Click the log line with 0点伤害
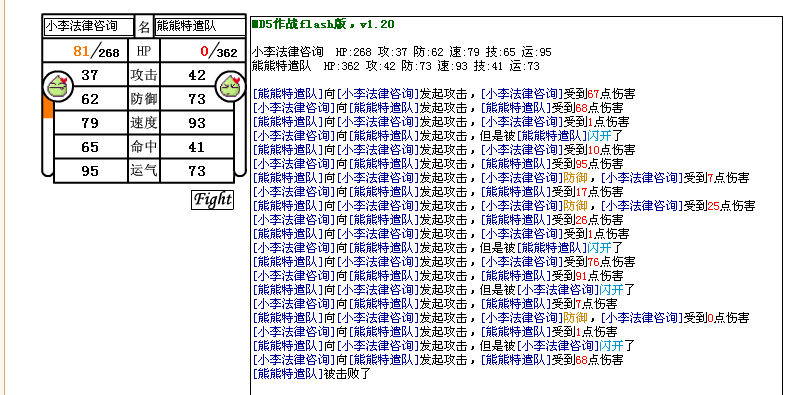Image resolution: width=788 pixels, height=395 pixels. pos(501,318)
